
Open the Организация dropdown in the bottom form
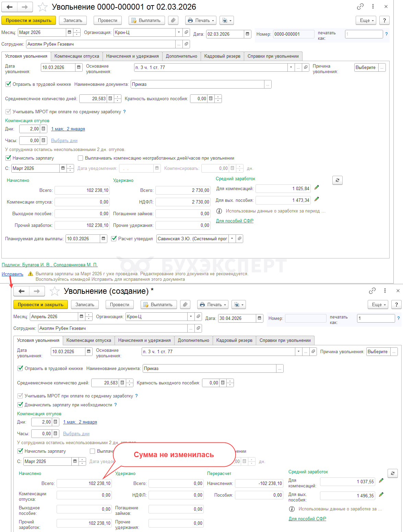point(191,316)
